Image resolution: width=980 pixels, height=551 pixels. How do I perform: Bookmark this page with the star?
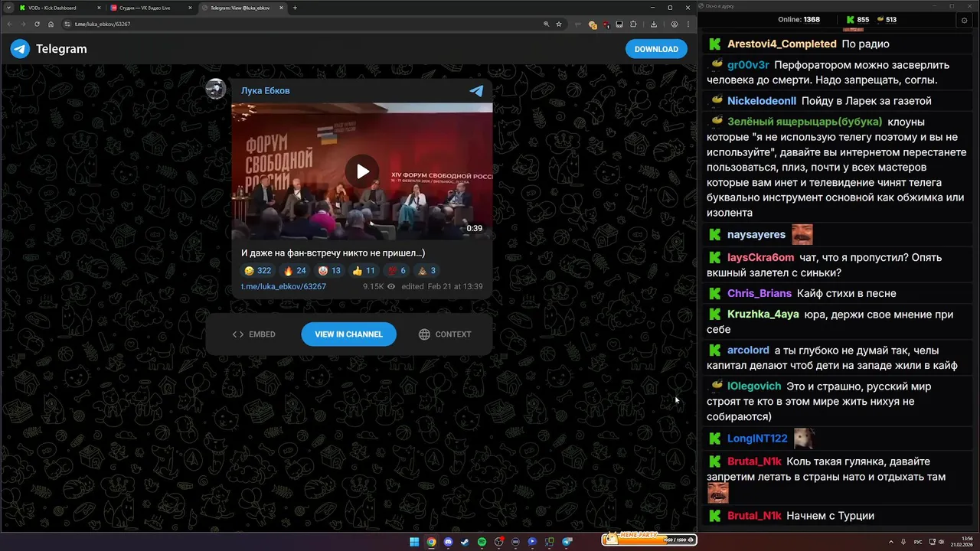[x=559, y=24]
